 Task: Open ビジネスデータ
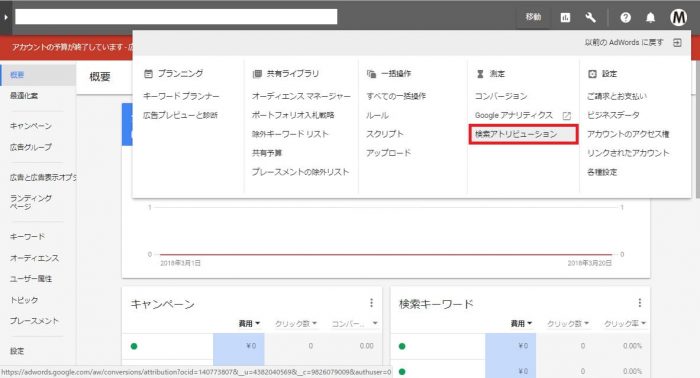pyautogui.click(x=613, y=115)
